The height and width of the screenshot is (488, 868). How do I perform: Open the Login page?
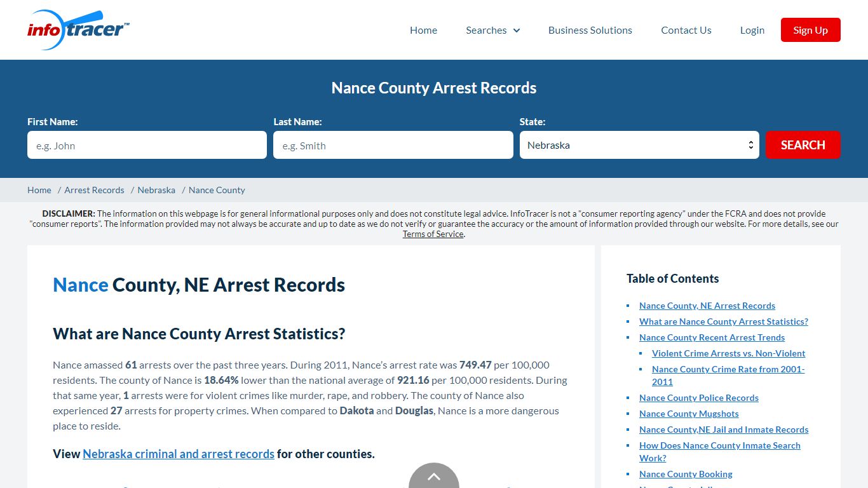pyautogui.click(x=752, y=30)
